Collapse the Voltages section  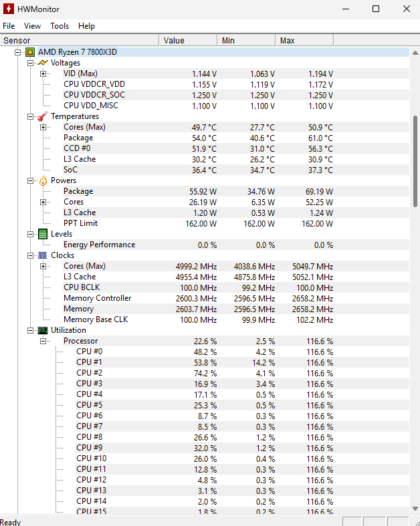pyautogui.click(x=30, y=63)
